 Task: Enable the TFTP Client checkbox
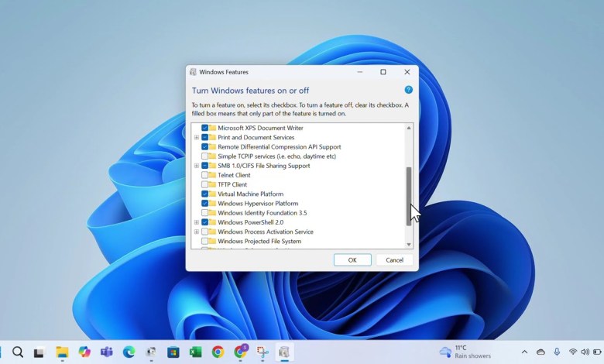205,184
